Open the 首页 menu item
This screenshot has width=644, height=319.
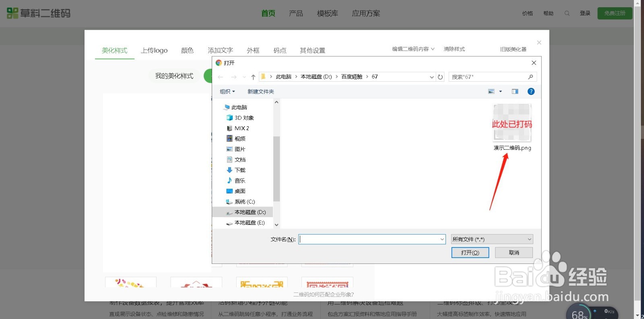tap(268, 13)
